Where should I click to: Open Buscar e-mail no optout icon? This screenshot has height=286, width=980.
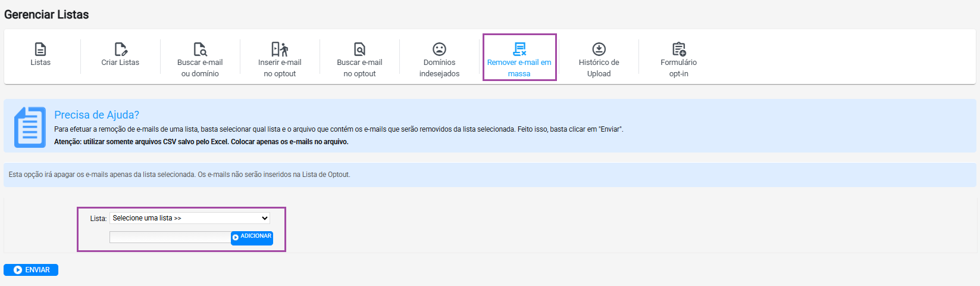pos(359,49)
